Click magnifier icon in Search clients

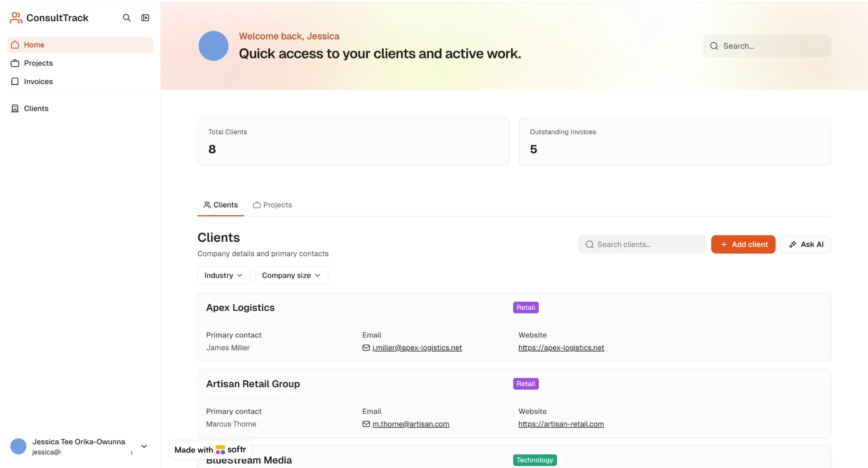[x=590, y=244]
